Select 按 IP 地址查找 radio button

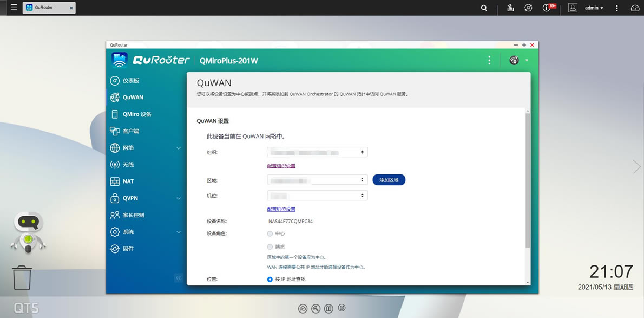coord(270,280)
